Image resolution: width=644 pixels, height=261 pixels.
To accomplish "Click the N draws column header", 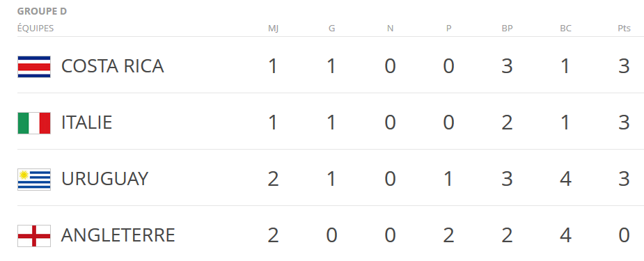I will (x=390, y=29).
